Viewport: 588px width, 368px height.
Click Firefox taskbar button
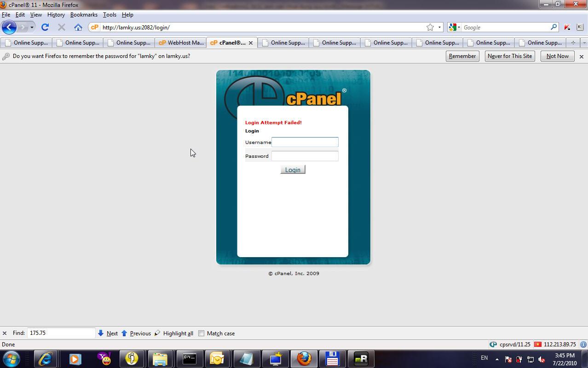(304, 359)
